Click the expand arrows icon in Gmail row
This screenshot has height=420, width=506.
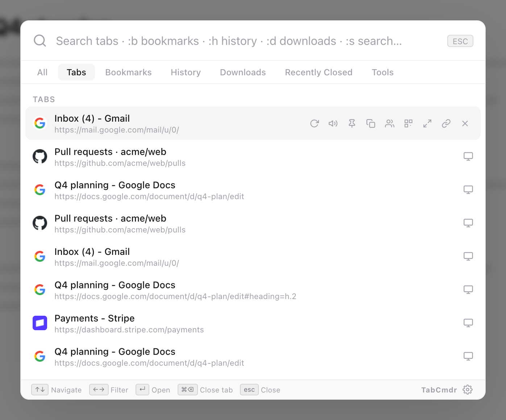[x=427, y=123]
